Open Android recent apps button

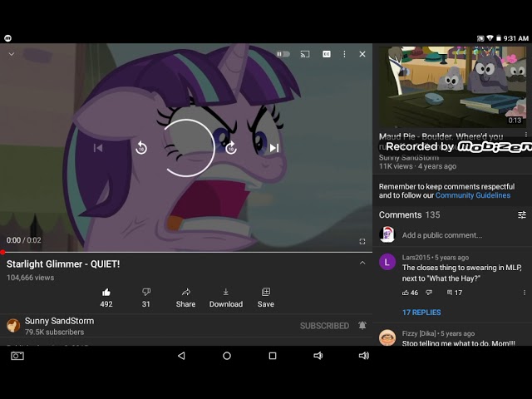(273, 356)
